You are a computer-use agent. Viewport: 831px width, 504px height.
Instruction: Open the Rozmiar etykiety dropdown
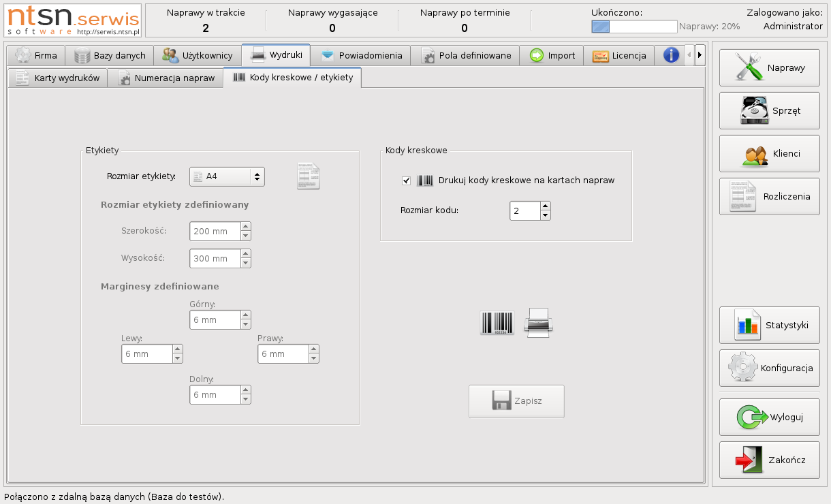click(227, 176)
